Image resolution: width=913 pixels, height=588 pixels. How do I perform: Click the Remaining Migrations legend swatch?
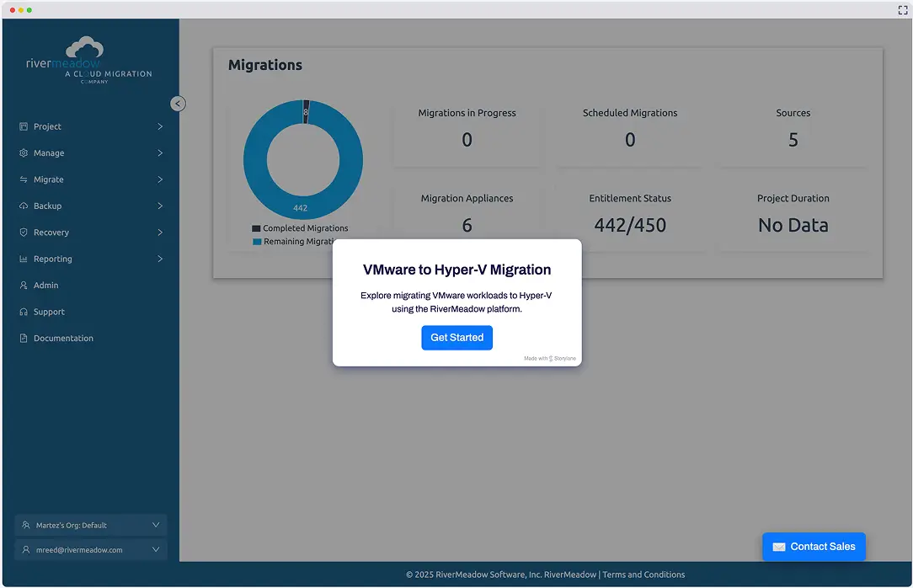[x=257, y=242]
